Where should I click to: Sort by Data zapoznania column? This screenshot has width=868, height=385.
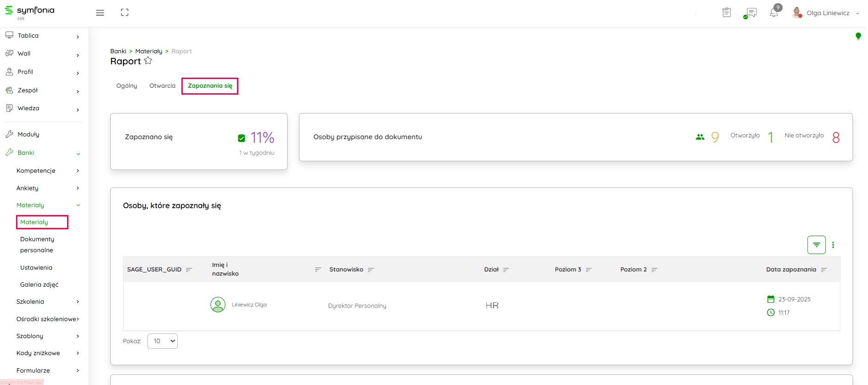click(x=823, y=270)
